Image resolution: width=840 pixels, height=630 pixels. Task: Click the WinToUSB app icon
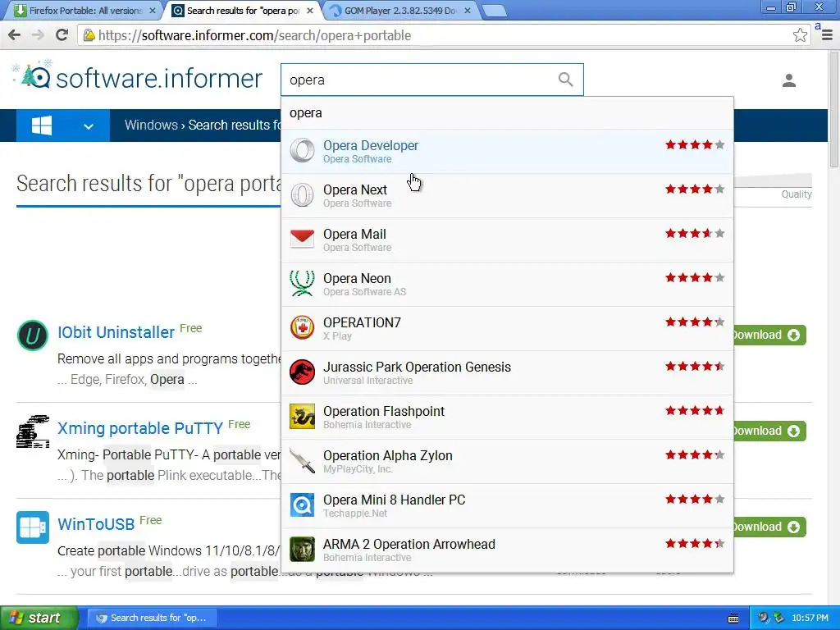(x=33, y=527)
